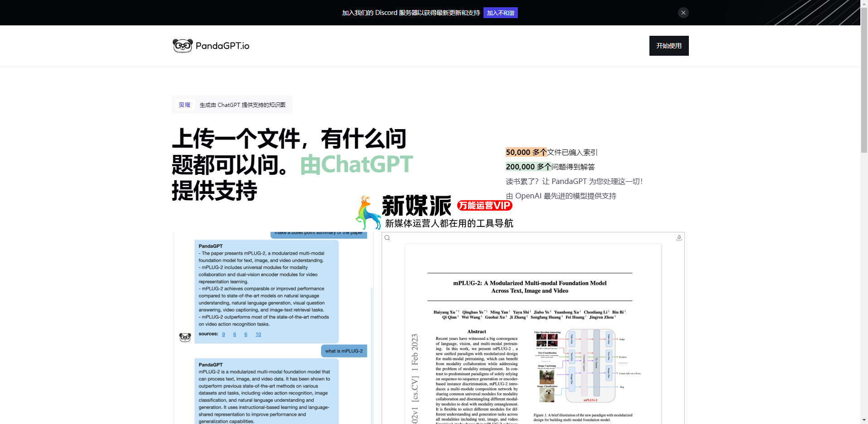Click the 由ChatGPT green heading text
The height and width of the screenshot is (424, 868).
click(356, 164)
